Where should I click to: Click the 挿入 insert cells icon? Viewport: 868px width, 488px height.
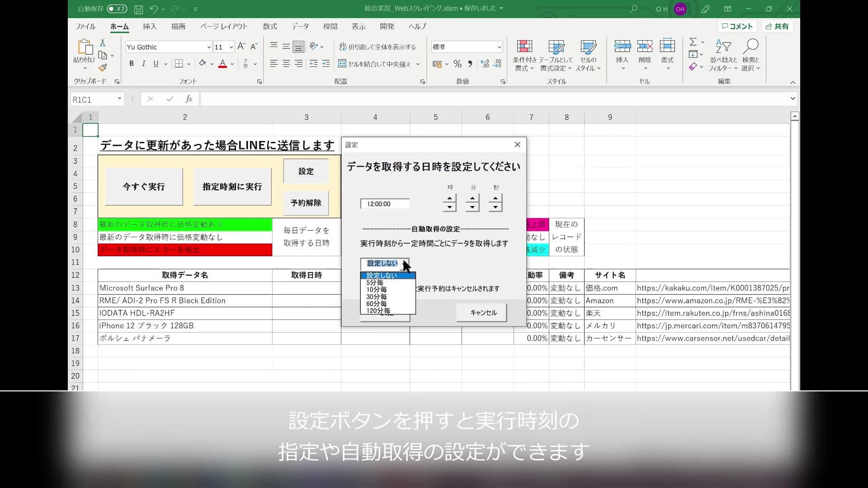point(622,46)
